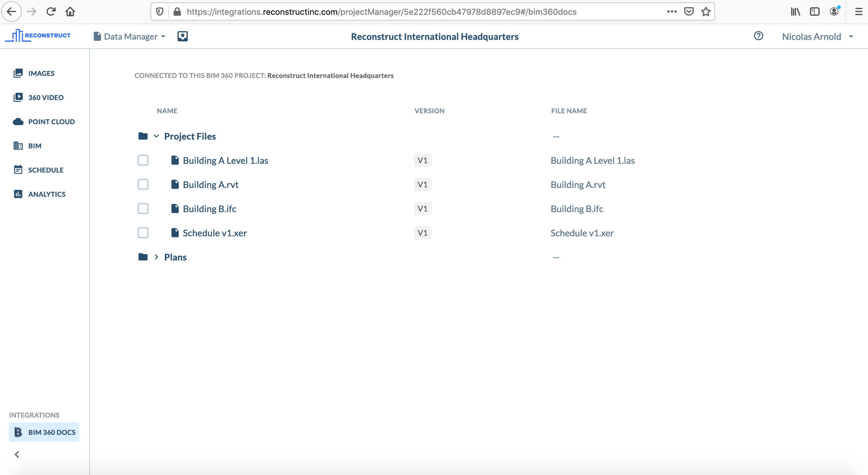The width and height of the screenshot is (868, 475).
Task: Go to the Schedule section
Action: [x=45, y=170]
